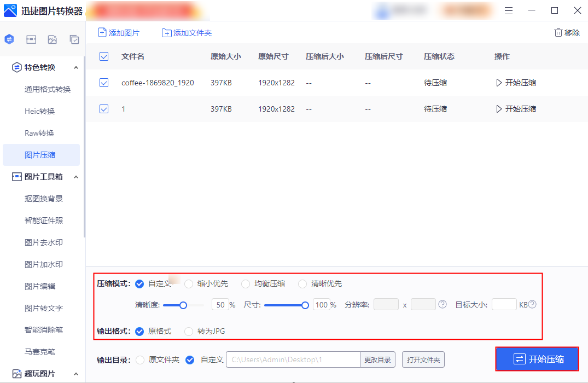Viewport: 588px width, 383px height.
Task: Select 清晰优先 compression mode
Action: [302, 284]
